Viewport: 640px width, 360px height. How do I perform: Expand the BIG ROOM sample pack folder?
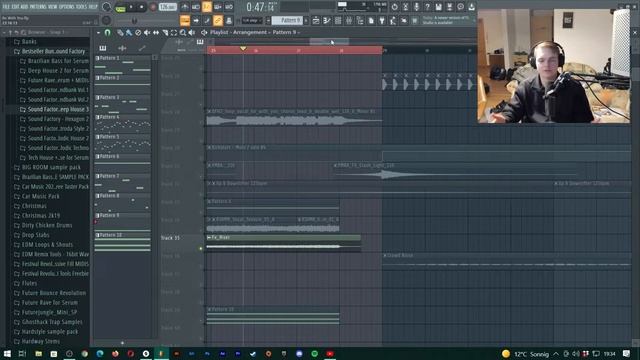47,167
